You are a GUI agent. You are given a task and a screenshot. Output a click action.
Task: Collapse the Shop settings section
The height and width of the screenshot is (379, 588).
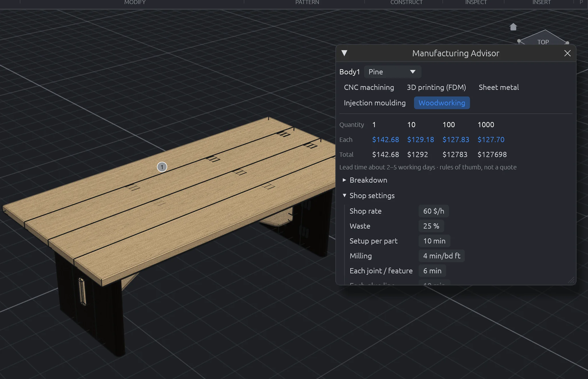[369, 196]
